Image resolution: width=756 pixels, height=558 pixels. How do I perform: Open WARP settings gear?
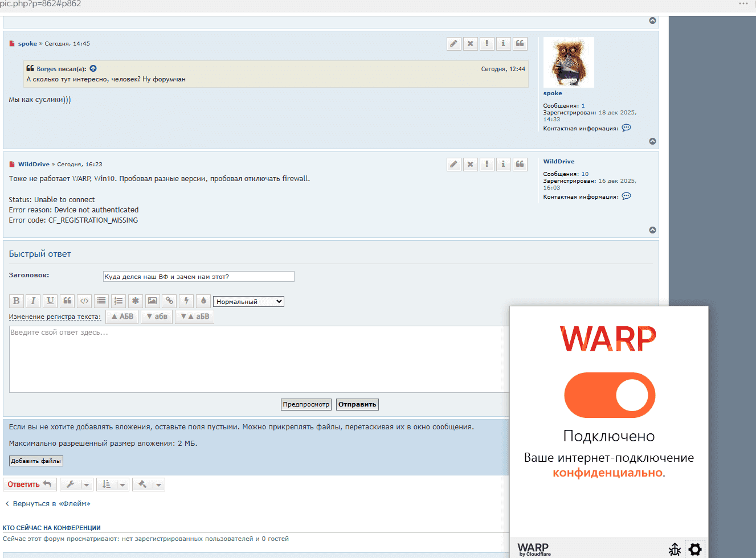pyautogui.click(x=695, y=549)
